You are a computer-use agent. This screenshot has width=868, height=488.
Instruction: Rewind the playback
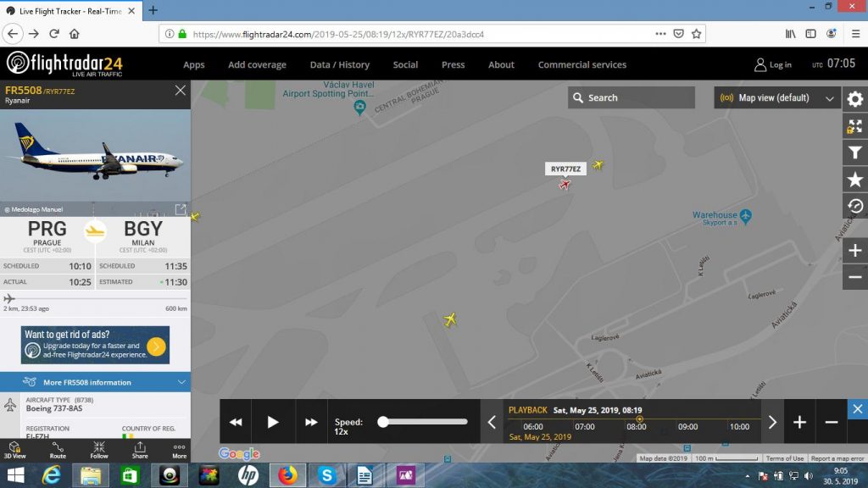pyautogui.click(x=236, y=422)
